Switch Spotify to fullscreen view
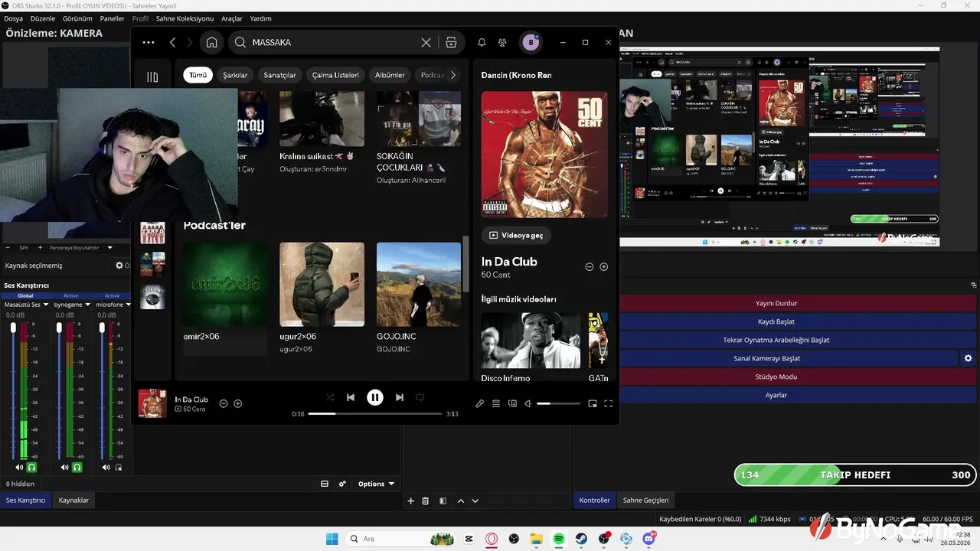980x551 pixels. (609, 403)
